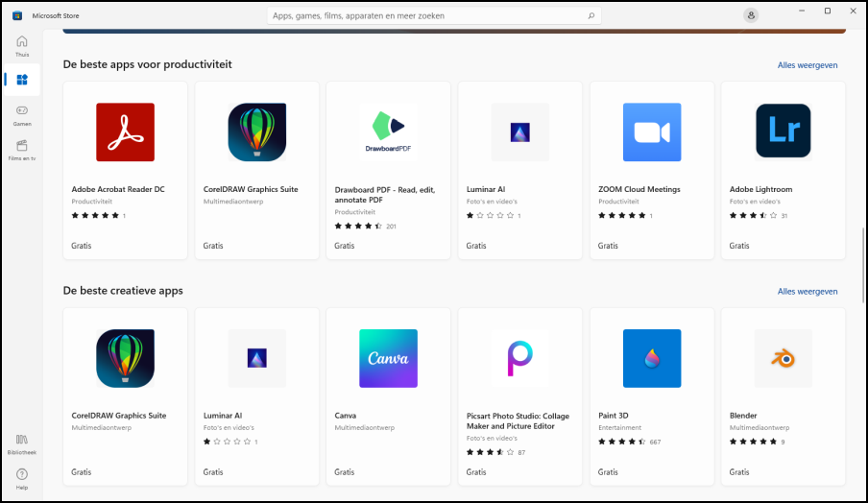This screenshot has width=868, height=503.
Task: Open Luminar AI icon in productivity row
Action: pos(519,132)
